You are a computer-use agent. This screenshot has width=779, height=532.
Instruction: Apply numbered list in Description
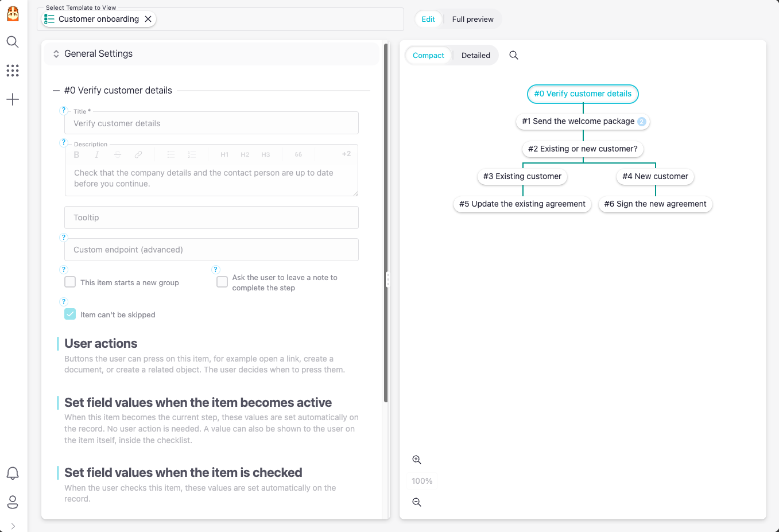point(192,154)
